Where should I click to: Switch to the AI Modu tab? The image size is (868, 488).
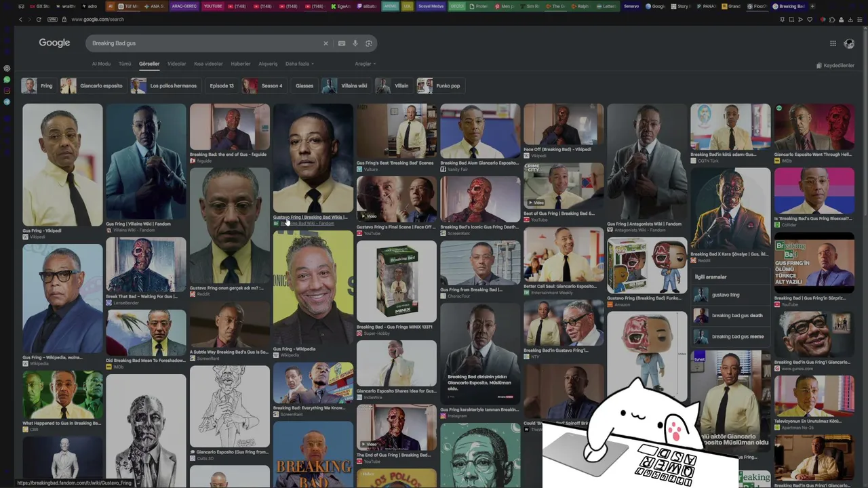click(x=101, y=64)
